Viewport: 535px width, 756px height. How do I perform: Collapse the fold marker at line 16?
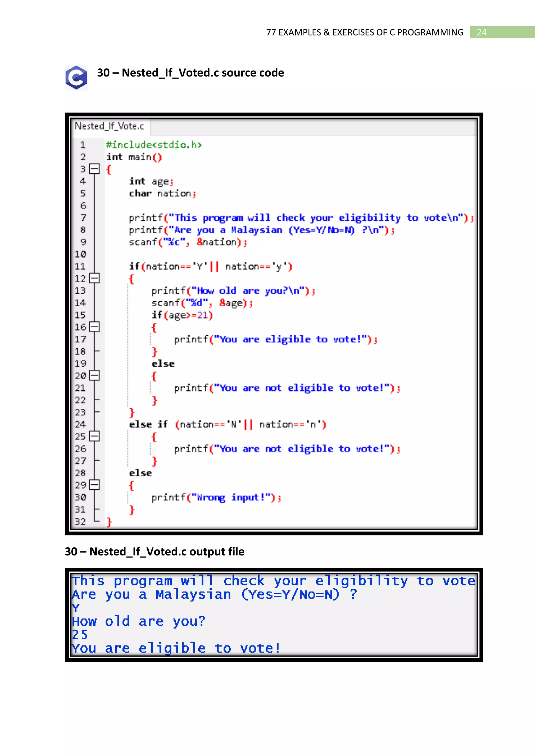point(95,327)
